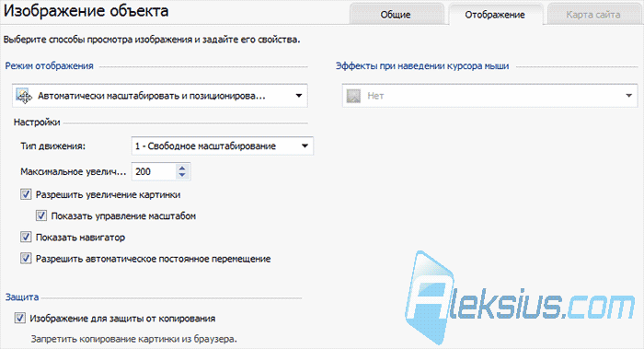This screenshot has width=644, height=349.
Task: Click the Настройки section heading
Action: (37, 122)
